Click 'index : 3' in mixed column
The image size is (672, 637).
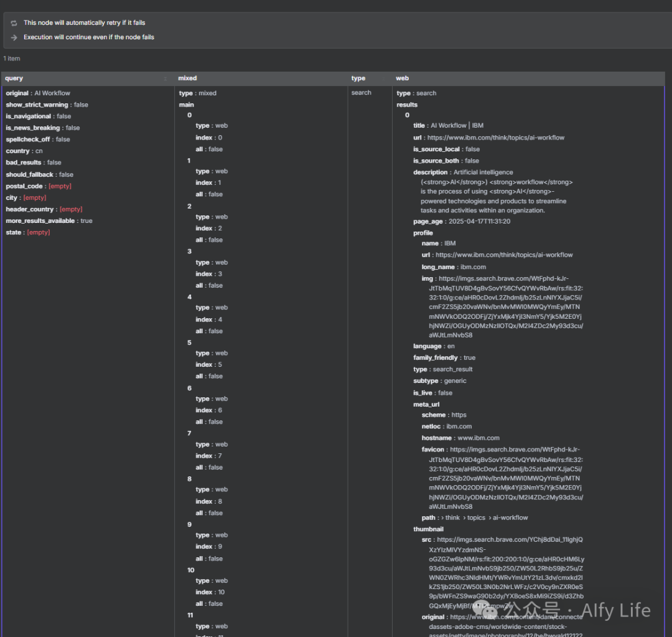click(x=208, y=274)
